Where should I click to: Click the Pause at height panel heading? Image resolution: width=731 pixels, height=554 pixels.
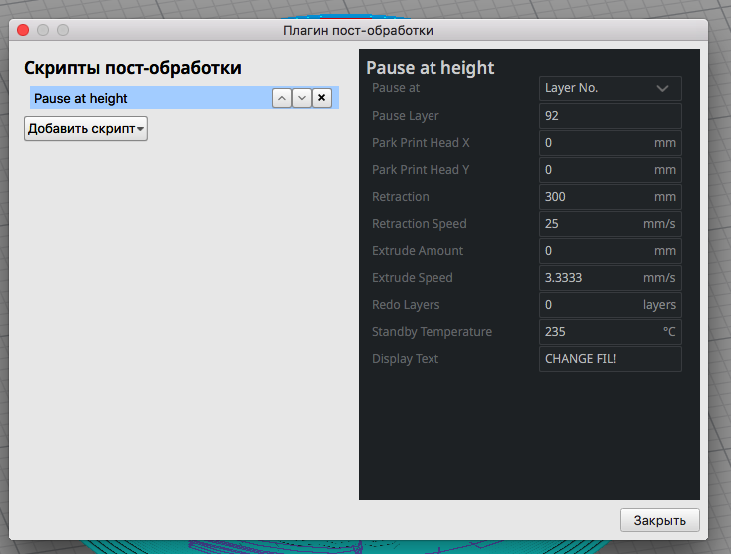coord(430,68)
